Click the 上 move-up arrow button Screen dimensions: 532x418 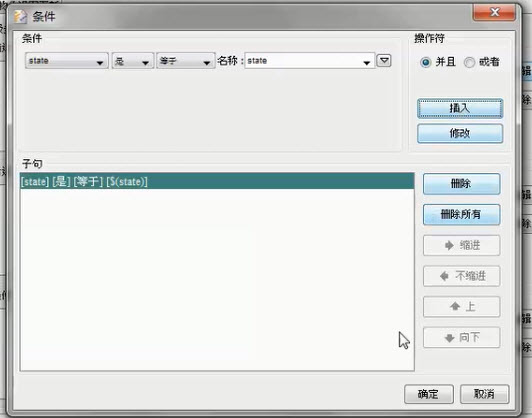[461, 307]
